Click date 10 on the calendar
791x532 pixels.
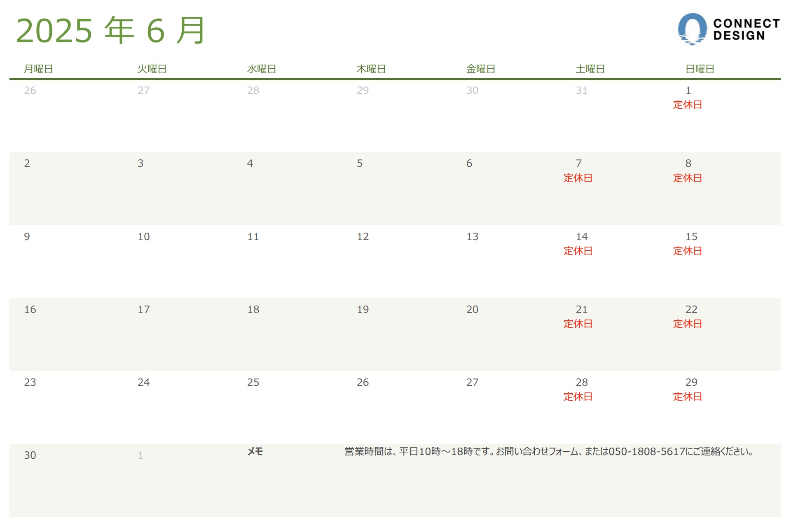(x=143, y=236)
